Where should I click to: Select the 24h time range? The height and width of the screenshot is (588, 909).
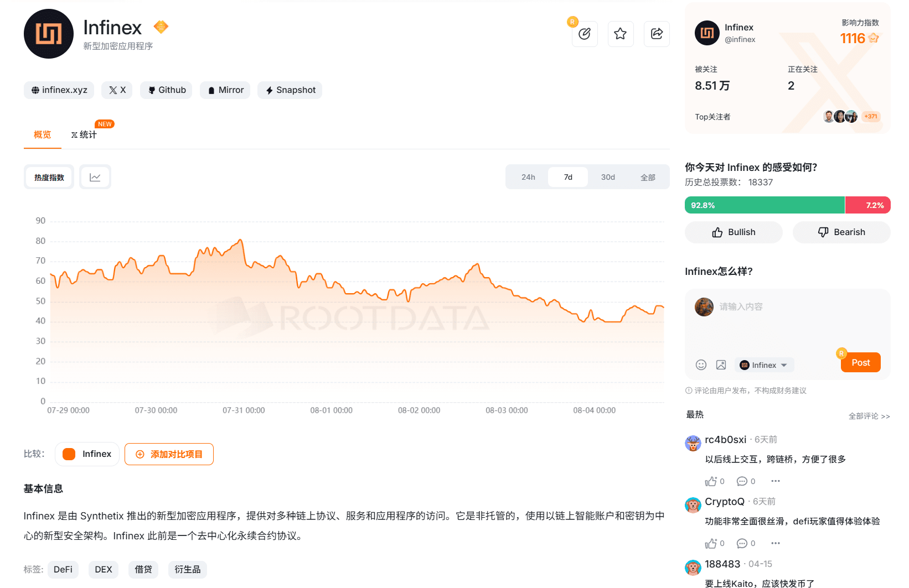point(528,177)
